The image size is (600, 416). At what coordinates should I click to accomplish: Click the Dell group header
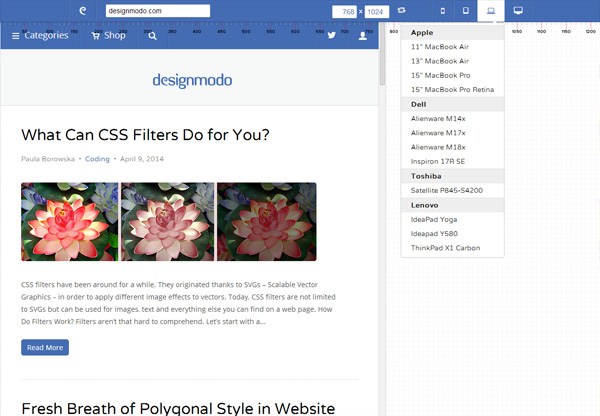pos(453,104)
